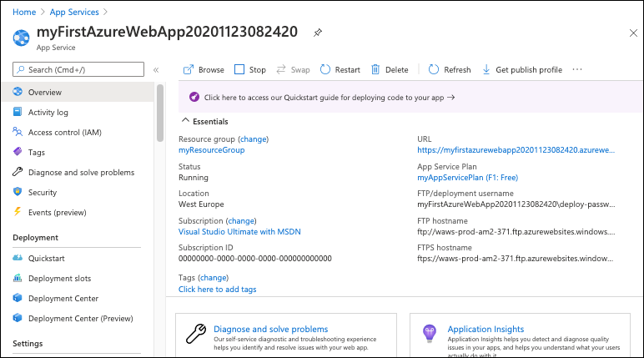Image resolution: width=644 pixels, height=358 pixels.
Task: Open the Quickstart guide banner link
Action: tap(330, 98)
